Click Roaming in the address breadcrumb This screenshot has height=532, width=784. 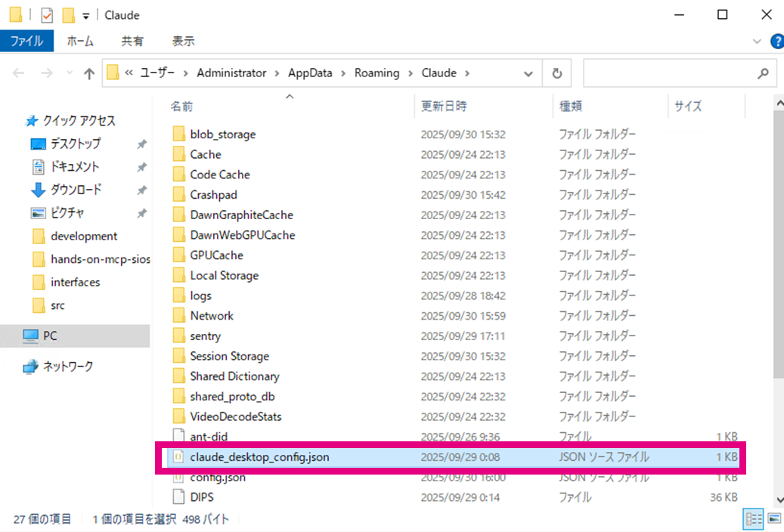[x=377, y=73]
